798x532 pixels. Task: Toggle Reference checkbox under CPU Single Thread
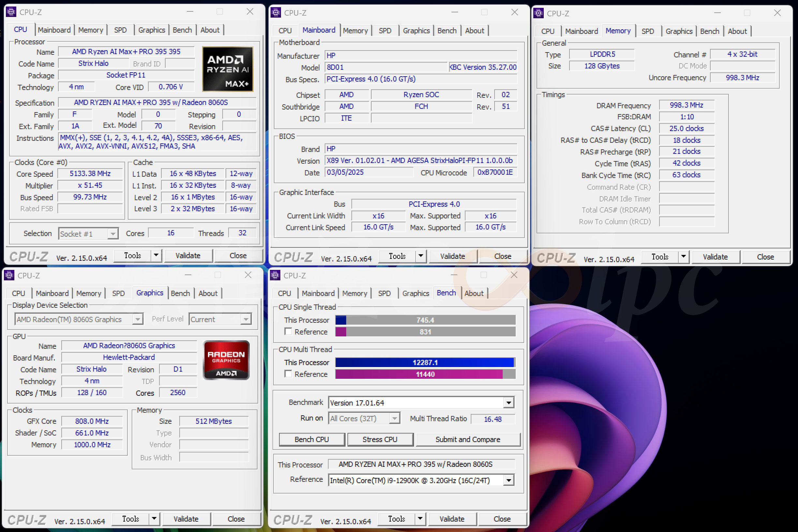(x=288, y=332)
